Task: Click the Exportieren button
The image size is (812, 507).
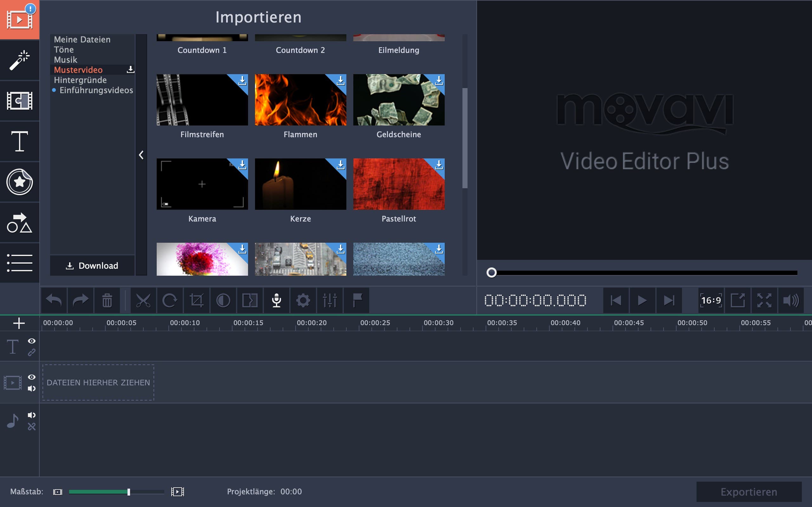Action: (x=749, y=491)
